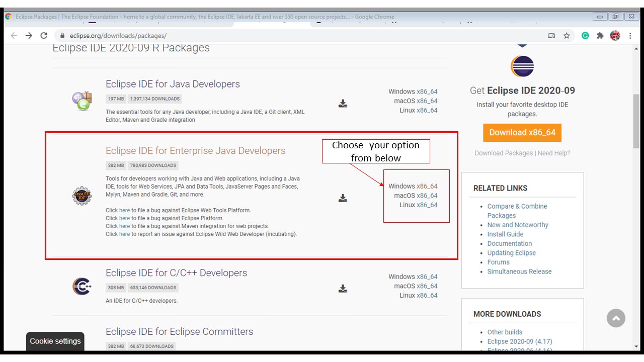Open the Documentation related link
The height and width of the screenshot is (362, 644).
[x=510, y=243]
